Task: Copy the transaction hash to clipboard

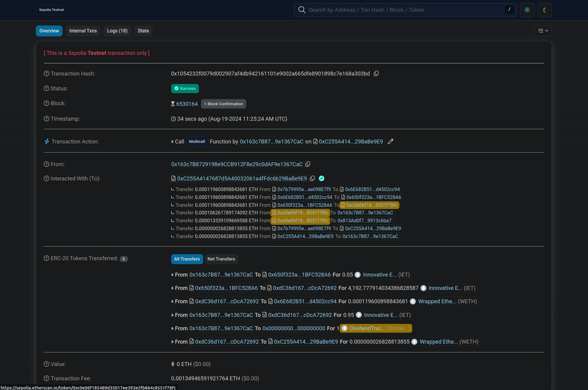Action: 376,74
